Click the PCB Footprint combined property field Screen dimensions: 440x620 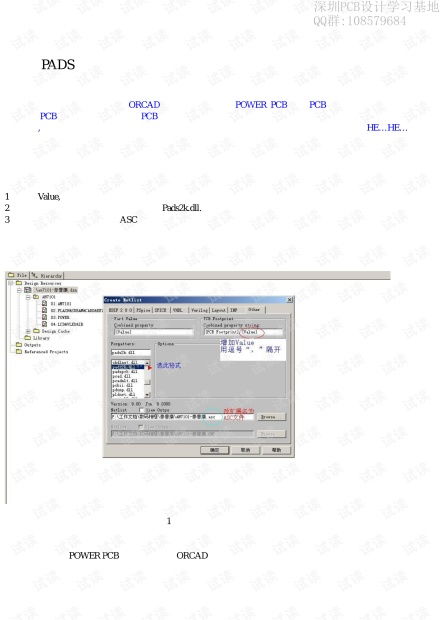[243, 332]
